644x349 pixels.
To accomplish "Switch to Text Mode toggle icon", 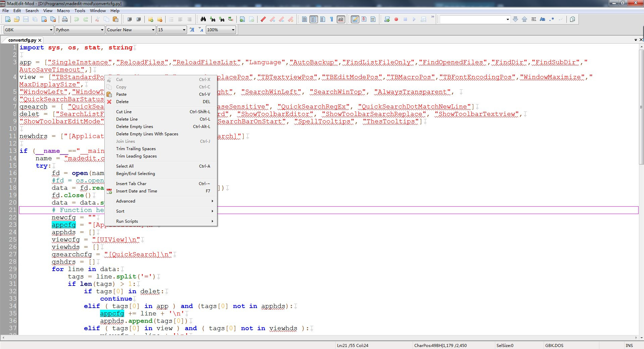I will click(x=355, y=19).
